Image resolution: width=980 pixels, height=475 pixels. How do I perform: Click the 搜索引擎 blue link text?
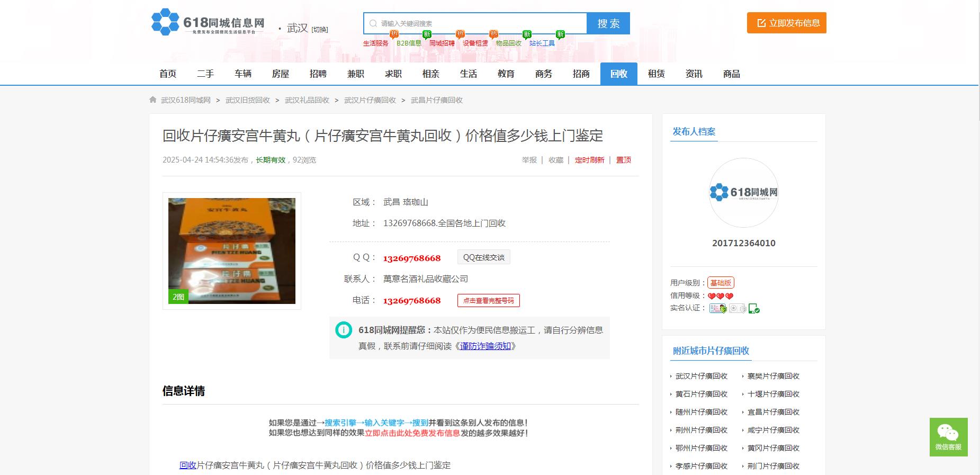point(340,423)
